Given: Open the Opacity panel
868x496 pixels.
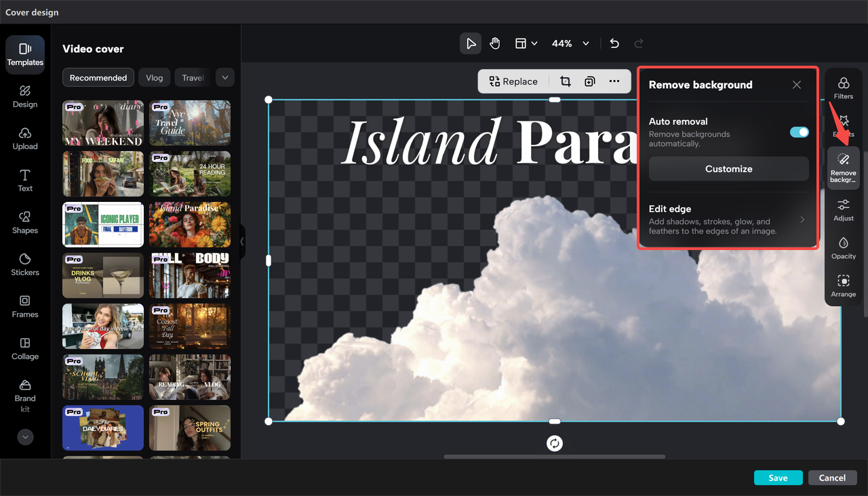Looking at the screenshot, I should pos(843,247).
